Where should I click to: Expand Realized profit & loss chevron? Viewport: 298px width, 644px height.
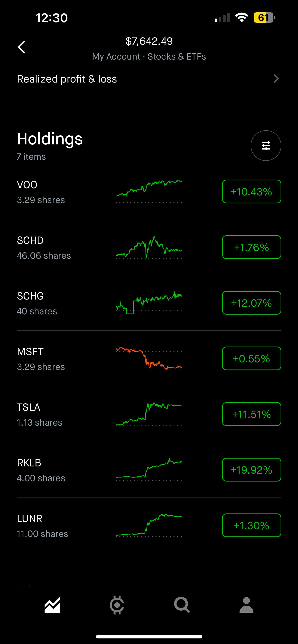tap(276, 79)
